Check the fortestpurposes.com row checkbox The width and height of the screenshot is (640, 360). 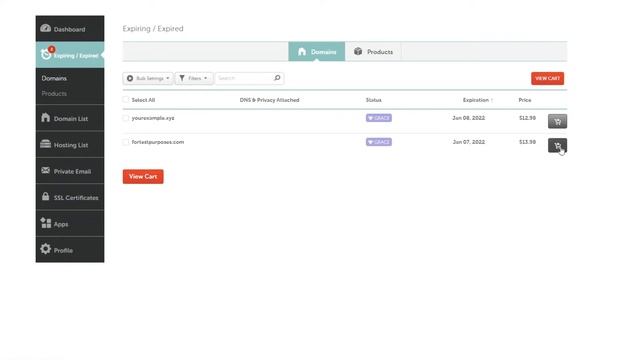click(x=126, y=142)
